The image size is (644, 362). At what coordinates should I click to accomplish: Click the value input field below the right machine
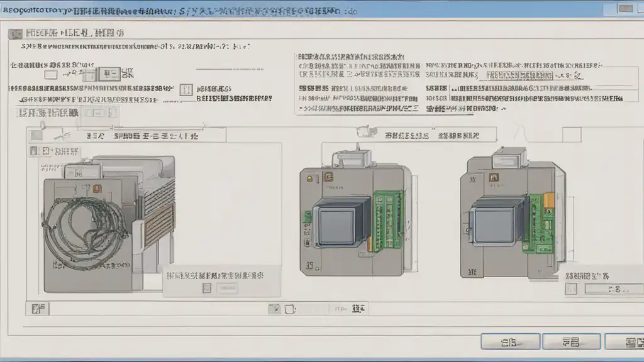(x=614, y=289)
